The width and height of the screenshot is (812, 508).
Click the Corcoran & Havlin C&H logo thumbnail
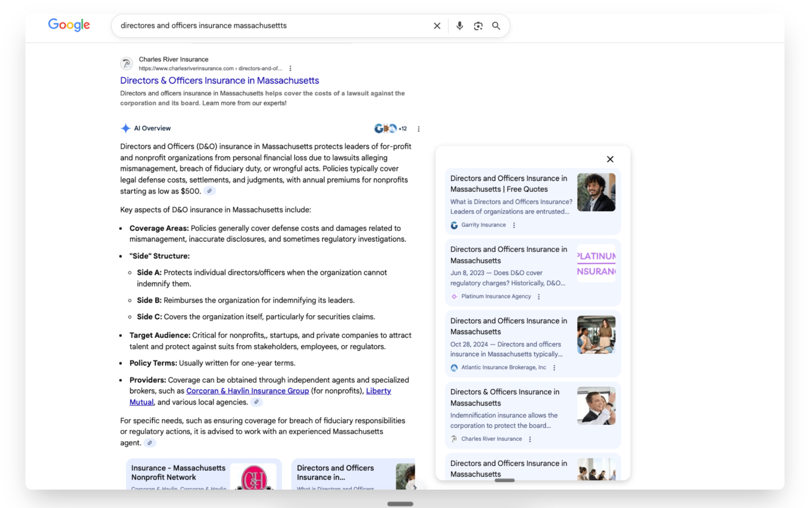click(x=254, y=478)
